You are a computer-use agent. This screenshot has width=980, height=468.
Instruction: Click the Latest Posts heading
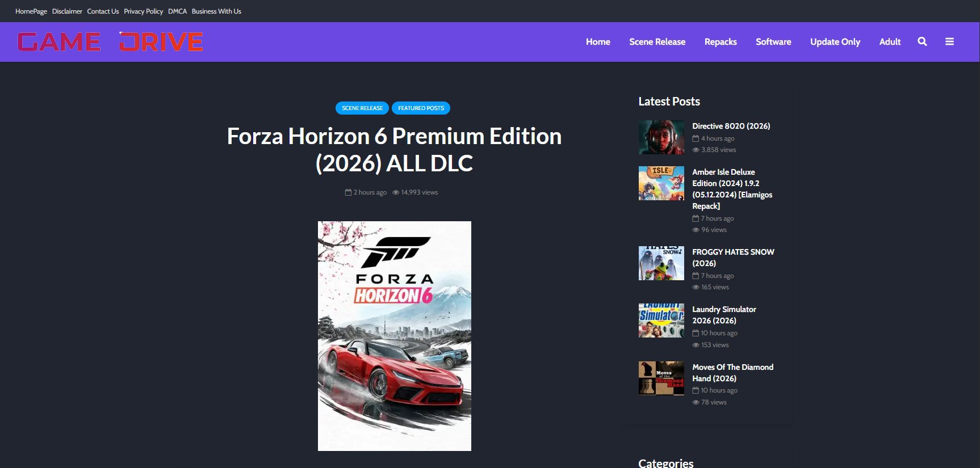[669, 102]
